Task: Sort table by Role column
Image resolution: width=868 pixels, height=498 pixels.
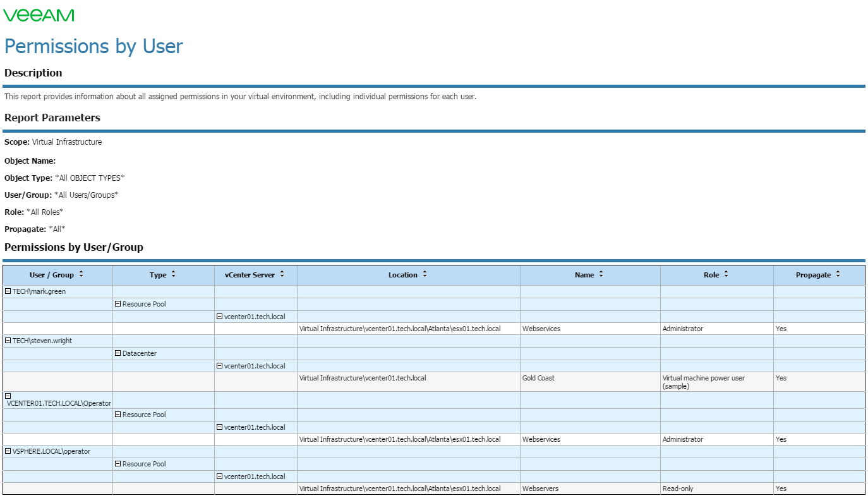Action: coord(726,274)
